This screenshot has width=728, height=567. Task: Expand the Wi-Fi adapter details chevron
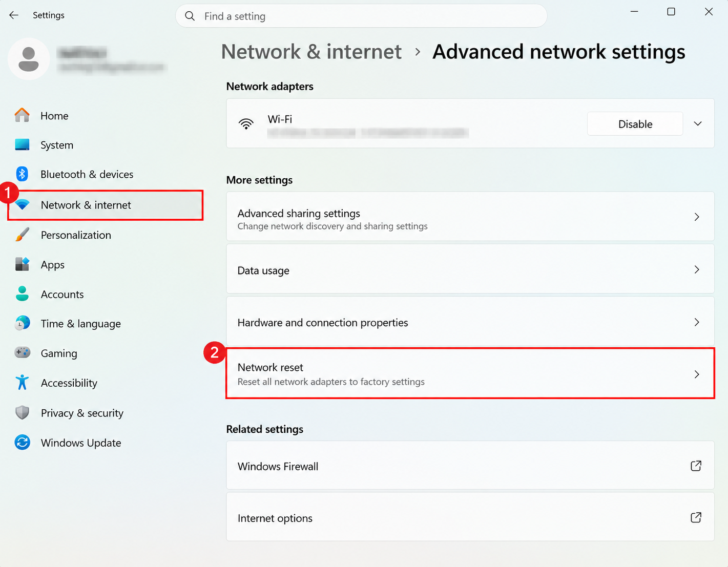click(x=698, y=123)
